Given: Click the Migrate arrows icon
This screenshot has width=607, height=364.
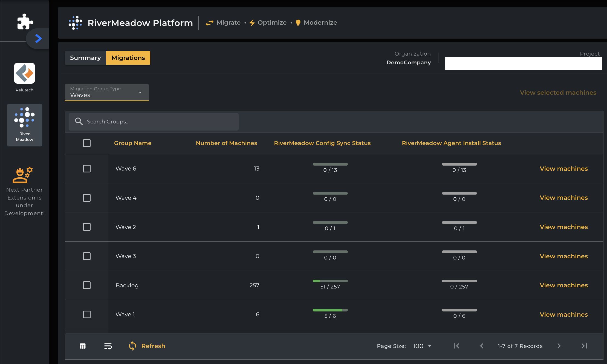Looking at the screenshot, I should click(210, 23).
